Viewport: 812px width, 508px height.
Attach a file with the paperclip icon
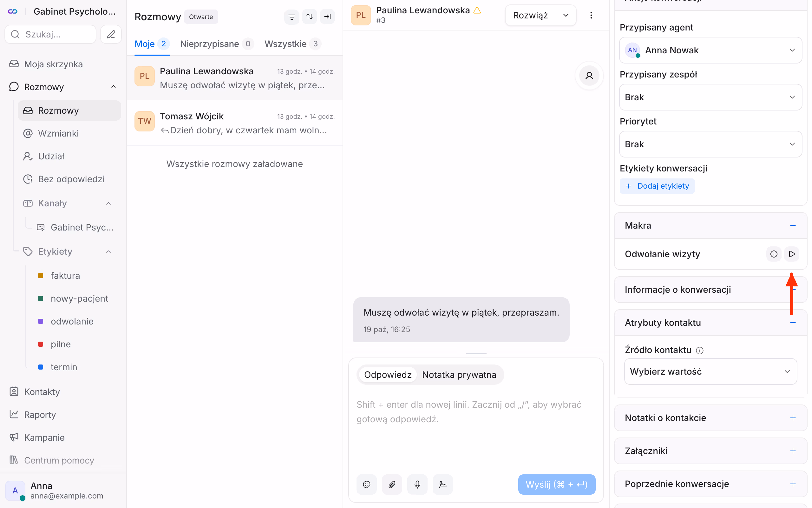point(392,484)
